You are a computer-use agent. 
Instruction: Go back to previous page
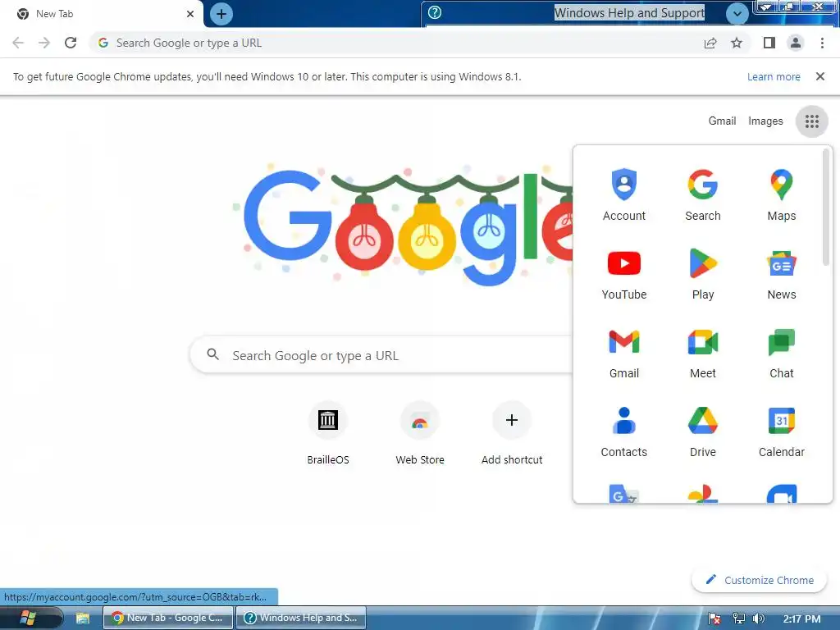[18, 43]
